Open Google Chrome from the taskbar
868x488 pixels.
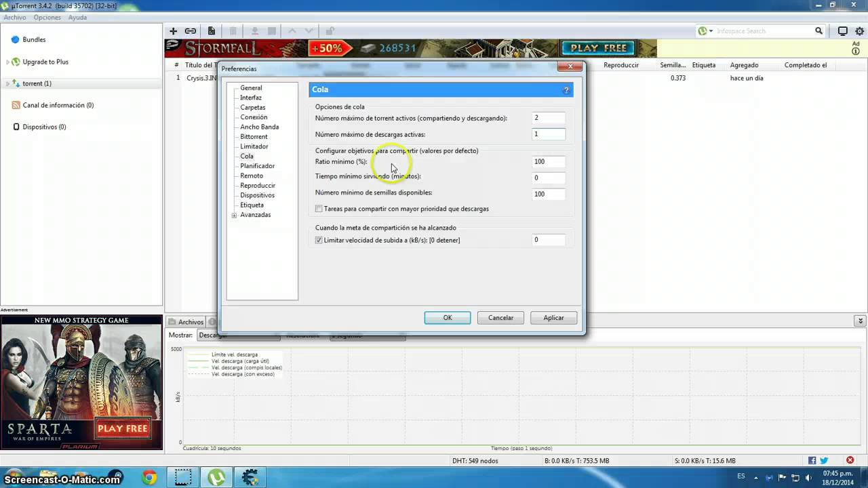[149, 477]
